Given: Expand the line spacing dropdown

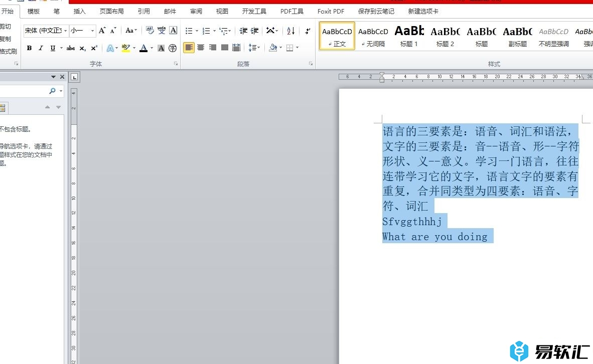Looking at the screenshot, I should pyautogui.click(x=258, y=48).
